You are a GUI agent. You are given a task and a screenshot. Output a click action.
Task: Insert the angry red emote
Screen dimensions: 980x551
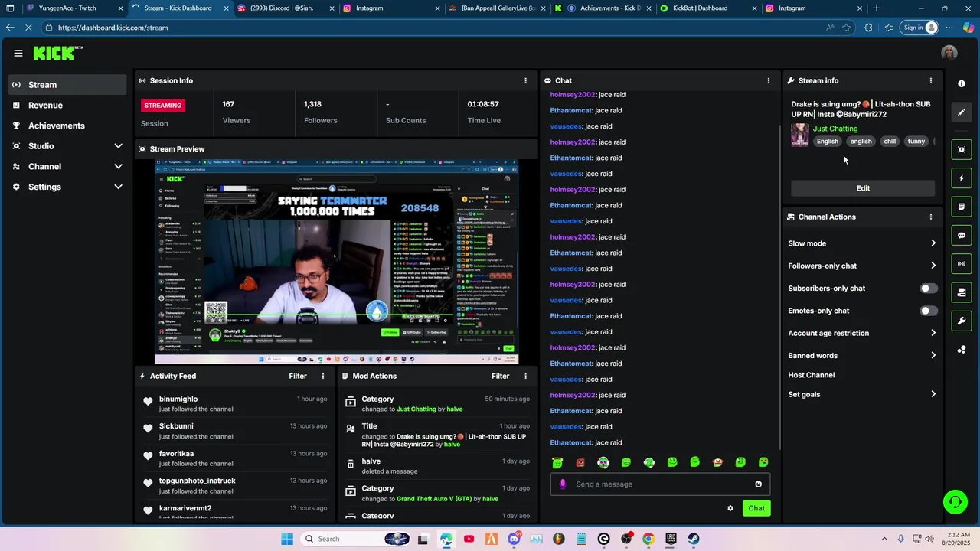pos(580,462)
